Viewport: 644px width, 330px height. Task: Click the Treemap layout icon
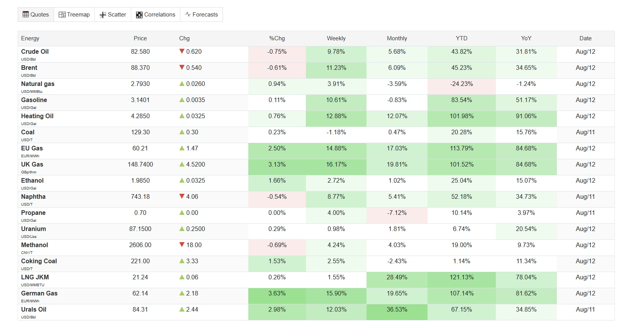(x=62, y=15)
